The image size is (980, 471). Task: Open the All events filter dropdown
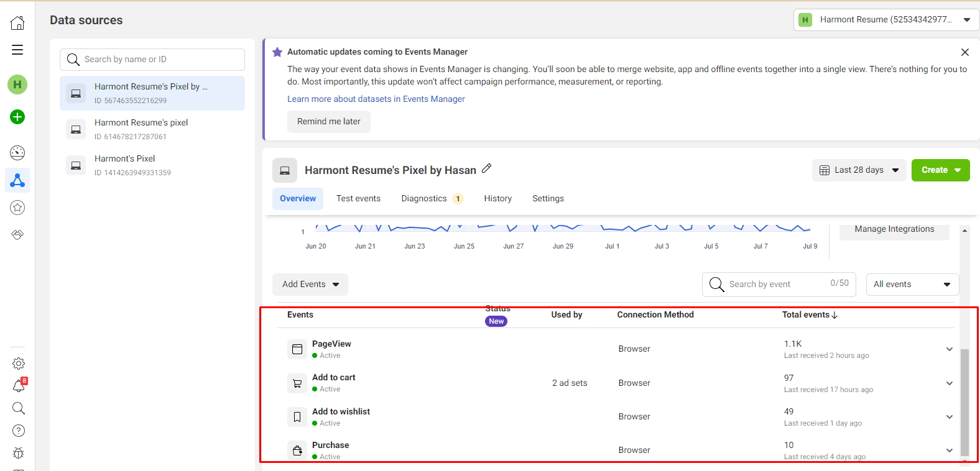pyautogui.click(x=913, y=285)
